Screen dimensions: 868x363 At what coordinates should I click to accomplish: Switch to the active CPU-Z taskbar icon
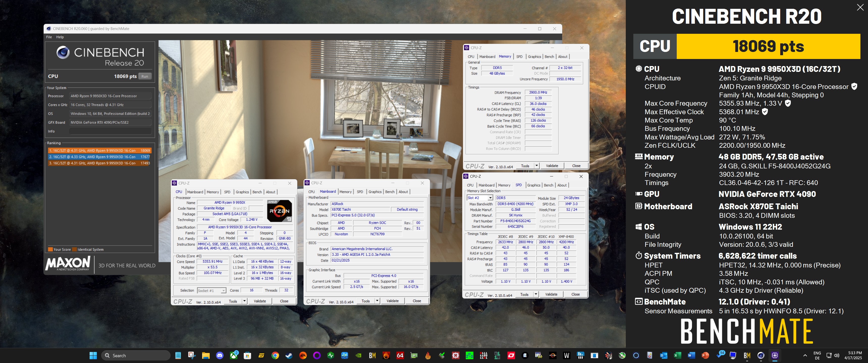pyautogui.click(x=774, y=355)
